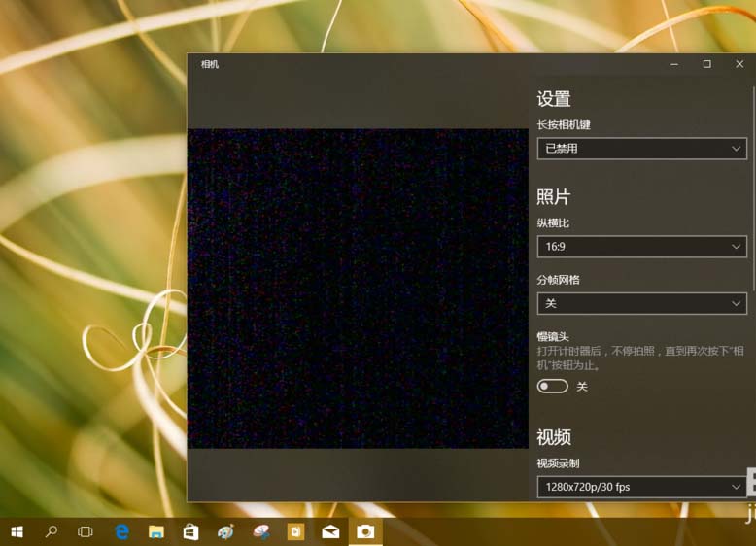Launch Microsoft Edge from the taskbar
The width and height of the screenshot is (756, 546).
(x=121, y=531)
